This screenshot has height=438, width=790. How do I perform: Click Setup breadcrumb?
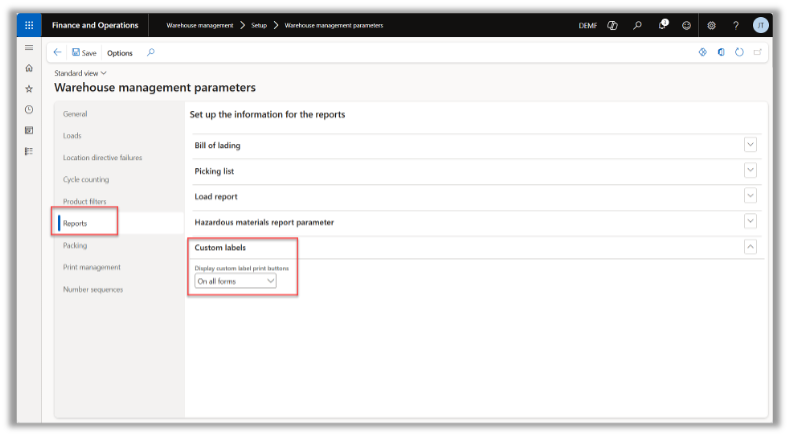pos(259,25)
